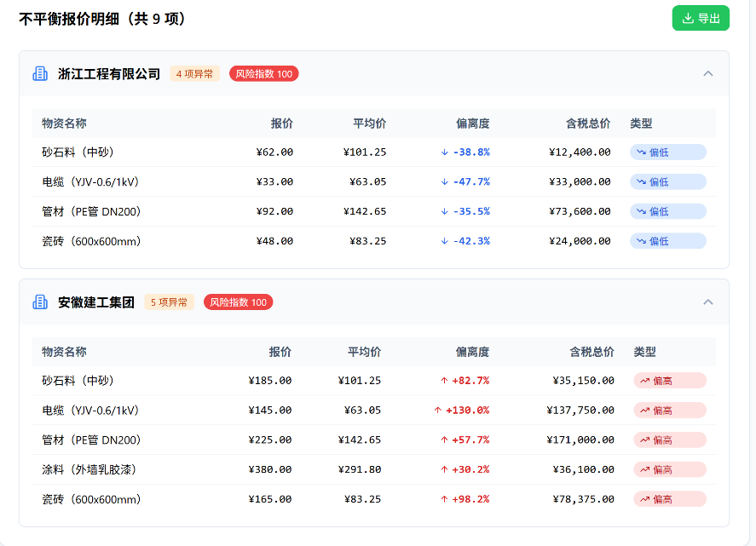
Task: Click the 偏低 tag in the ¥33.00 电缆 row
Action: coord(667,181)
